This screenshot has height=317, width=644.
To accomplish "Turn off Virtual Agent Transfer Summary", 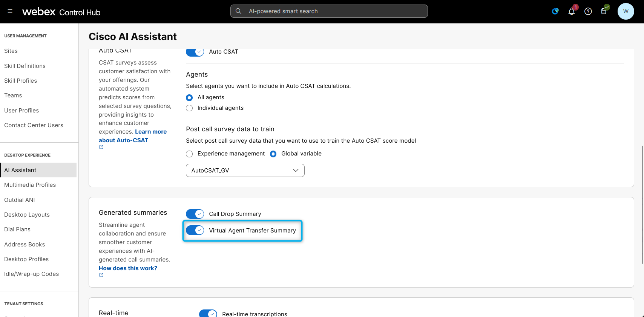I will [195, 230].
